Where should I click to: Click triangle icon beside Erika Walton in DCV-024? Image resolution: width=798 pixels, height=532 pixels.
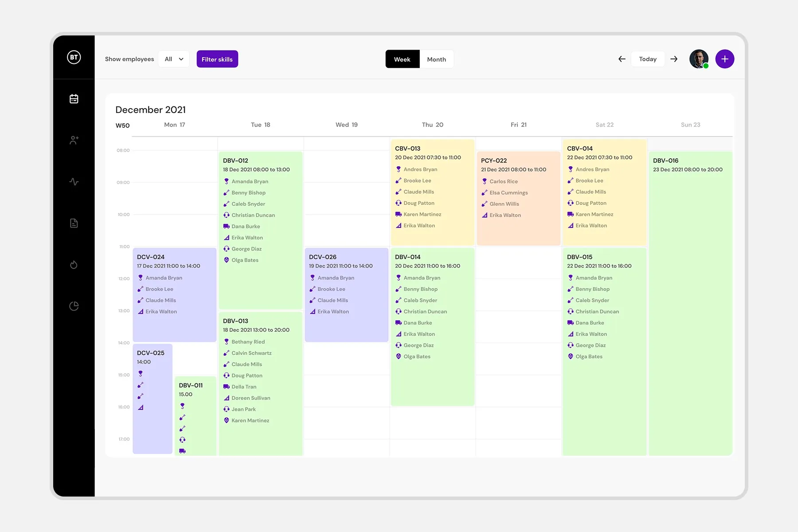pyautogui.click(x=141, y=311)
